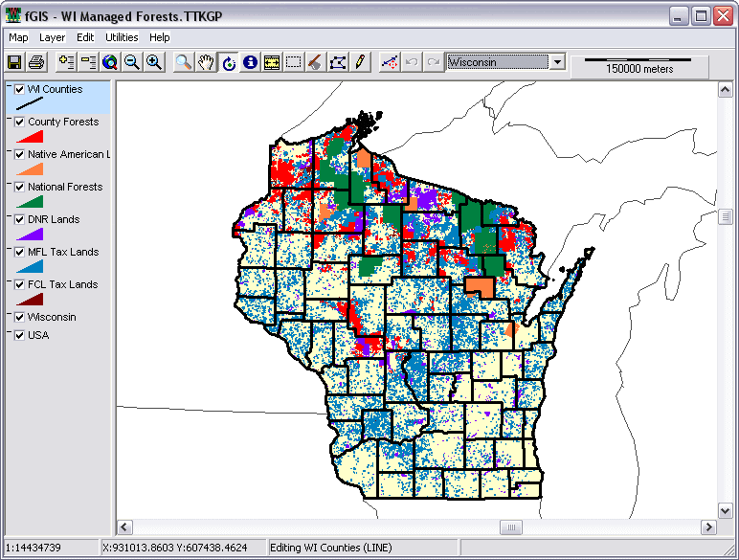This screenshot has height=560, width=739.
Task: Toggle FCL Tax Lands checkbox
Action: (x=19, y=284)
